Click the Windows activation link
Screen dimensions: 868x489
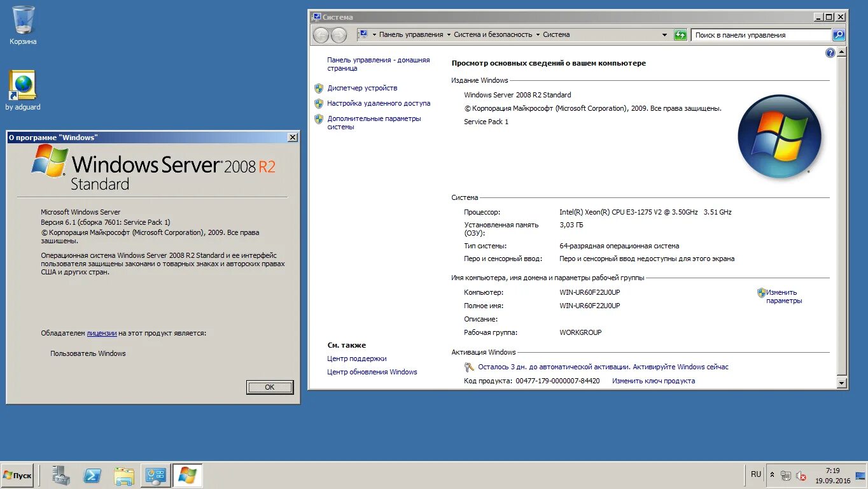[x=603, y=367]
